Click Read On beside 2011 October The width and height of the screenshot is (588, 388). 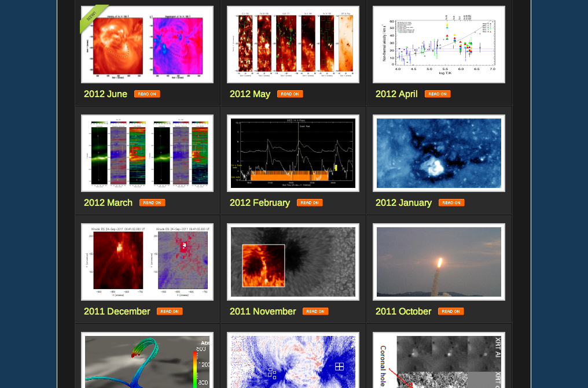click(451, 312)
